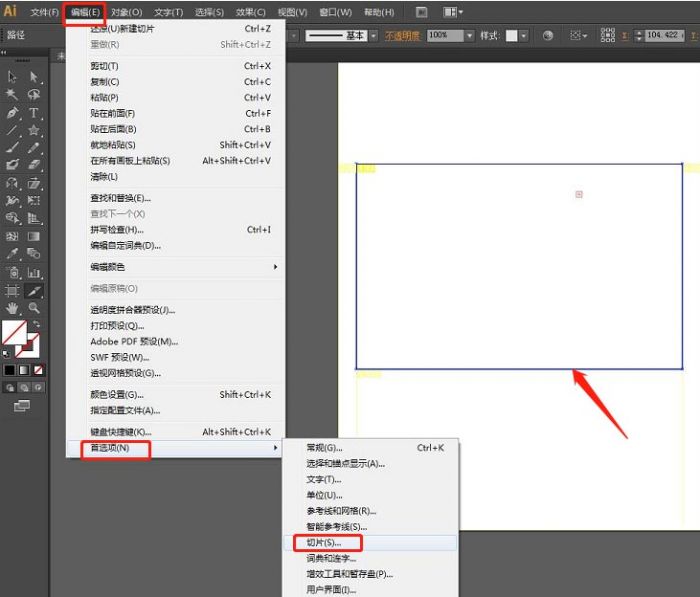Pick the Hand tool
Image resolution: width=700 pixels, height=597 pixels.
[12, 308]
